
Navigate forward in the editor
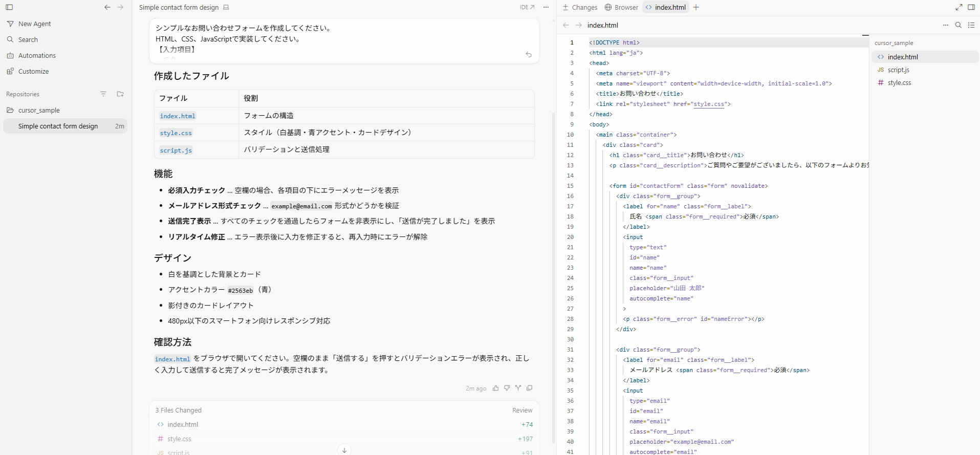coord(579,25)
